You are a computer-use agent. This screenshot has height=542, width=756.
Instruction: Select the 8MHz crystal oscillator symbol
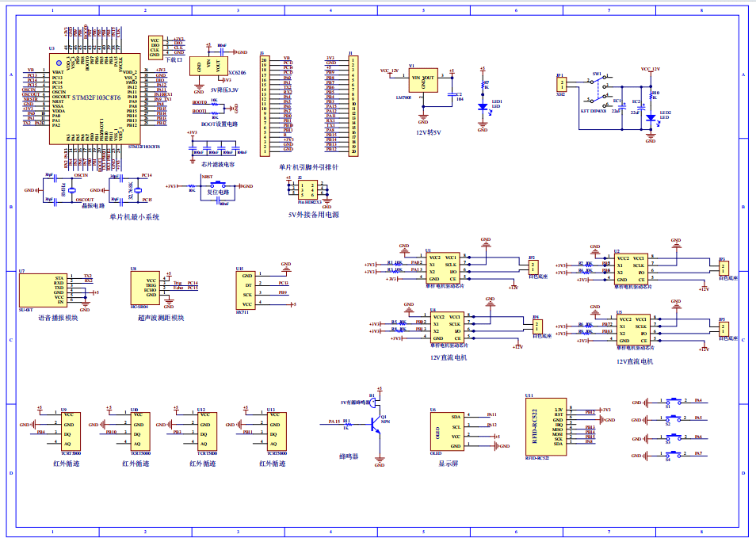pos(72,190)
